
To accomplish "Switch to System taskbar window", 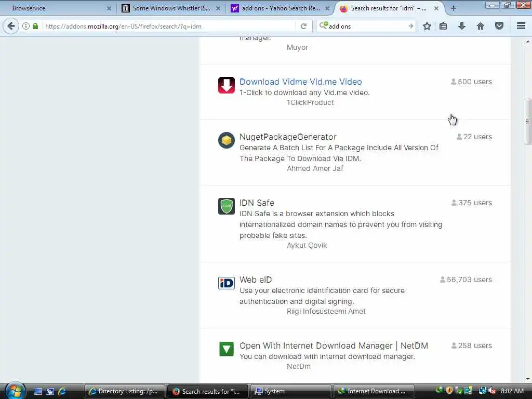I will [290, 391].
